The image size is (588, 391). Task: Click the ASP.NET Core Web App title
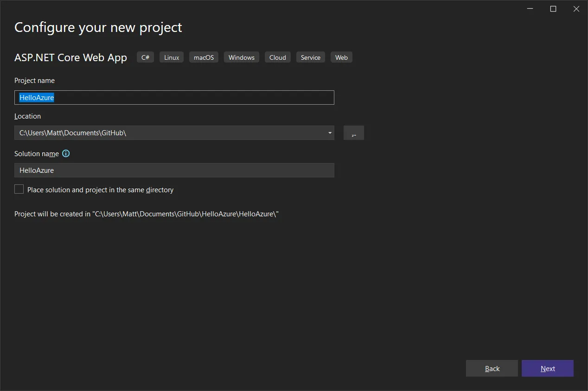tap(70, 57)
